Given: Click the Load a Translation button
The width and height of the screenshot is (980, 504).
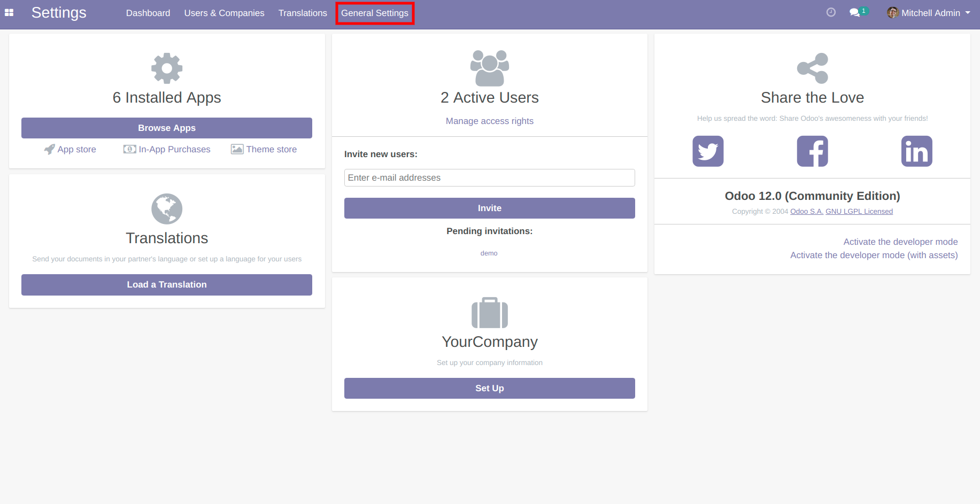Looking at the screenshot, I should tap(167, 285).
